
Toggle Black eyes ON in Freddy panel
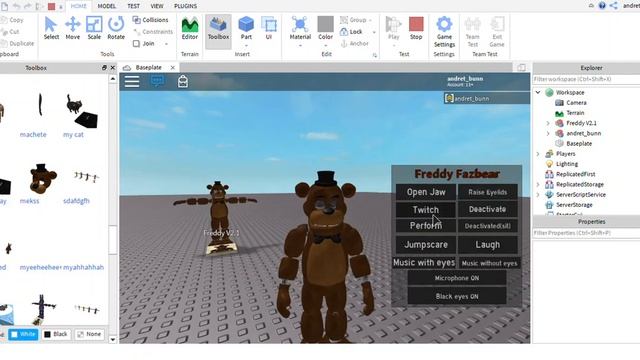pos(457,296)
